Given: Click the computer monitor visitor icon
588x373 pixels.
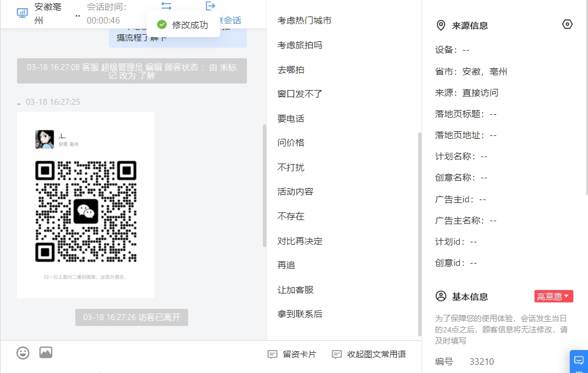Looking at the screenshot, I should click(x=22, y=13).
